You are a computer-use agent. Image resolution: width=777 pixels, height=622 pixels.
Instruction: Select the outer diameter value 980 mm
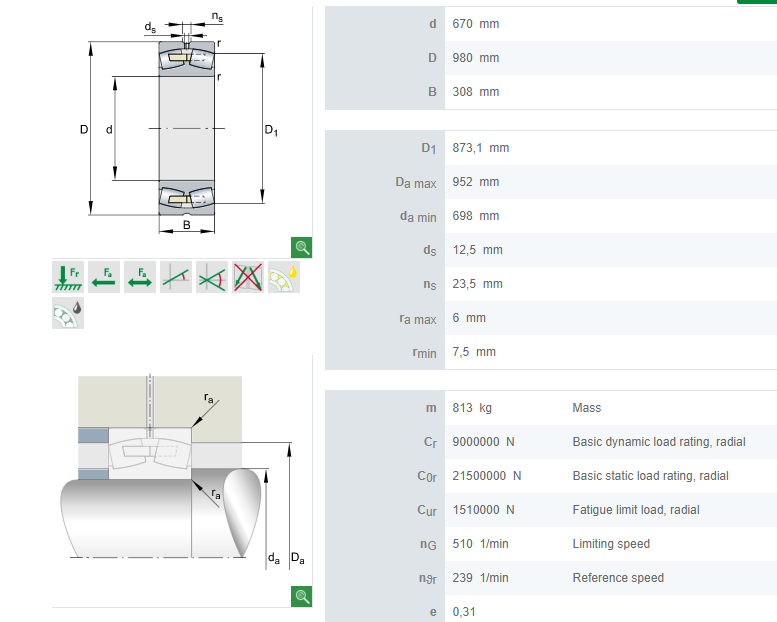click(475, 58)
